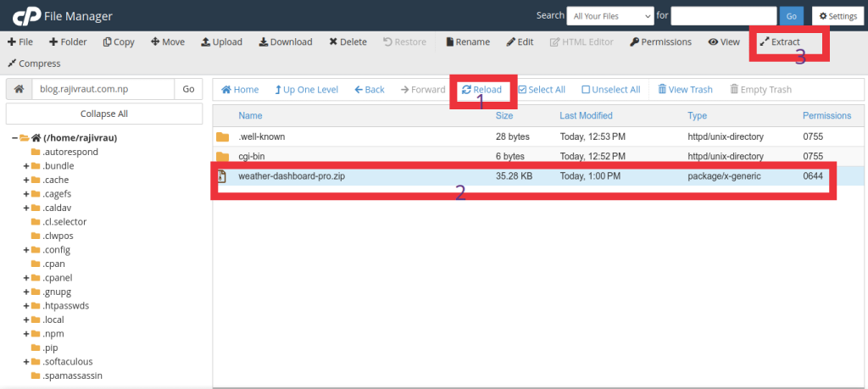Sort by Last Modified column header
868x389 pixels.
pos(587,115)
